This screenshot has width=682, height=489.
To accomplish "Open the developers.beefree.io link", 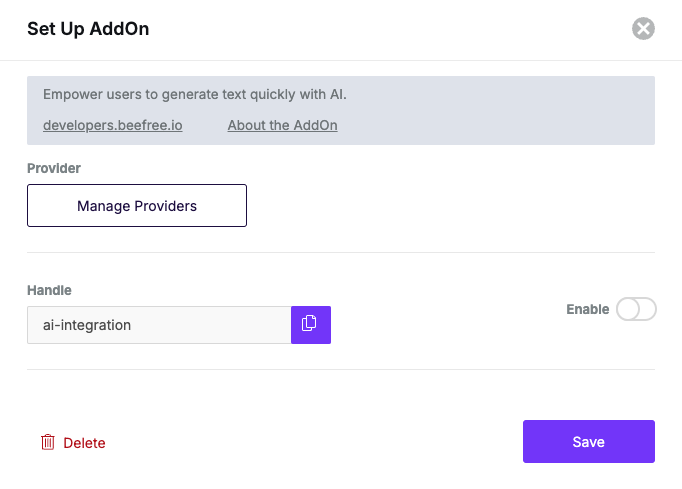I will pos(113,125).
